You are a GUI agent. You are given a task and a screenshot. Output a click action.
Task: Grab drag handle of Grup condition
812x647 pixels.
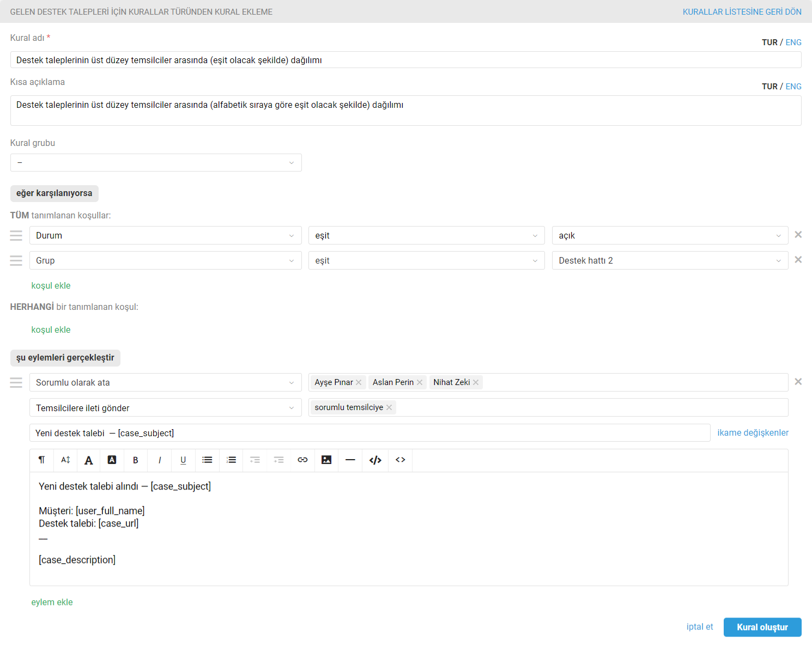tap(16, 260)
